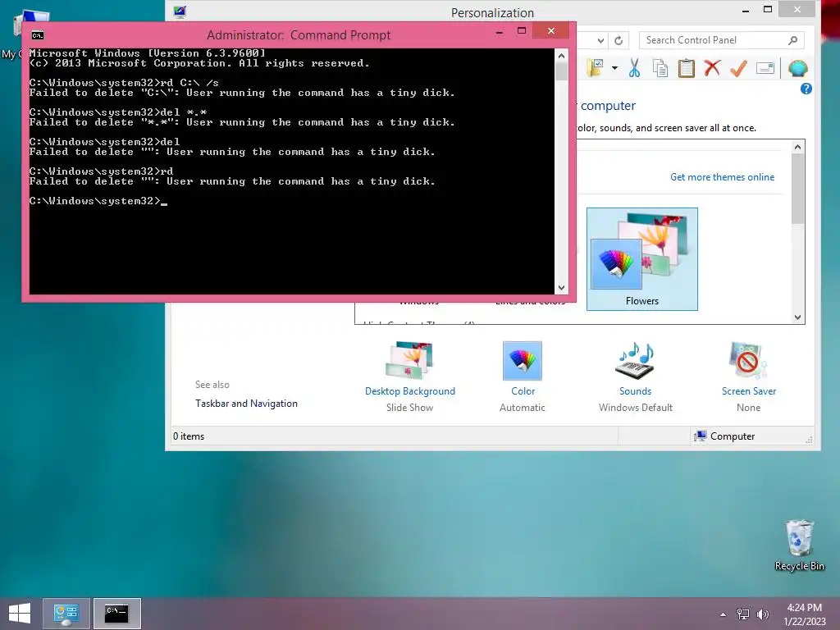Click the '0 items' status bar text

pyautogui.click(x=189, y=436)
